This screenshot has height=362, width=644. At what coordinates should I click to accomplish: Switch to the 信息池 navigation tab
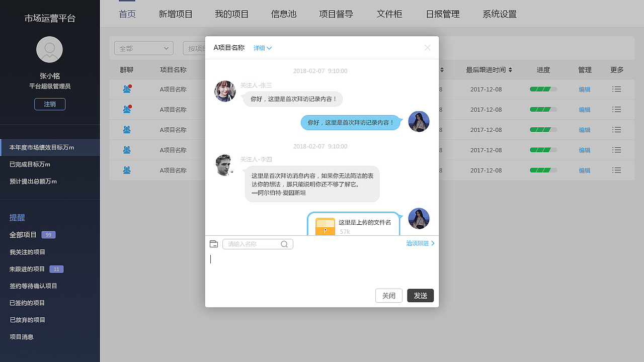(283, 14)
